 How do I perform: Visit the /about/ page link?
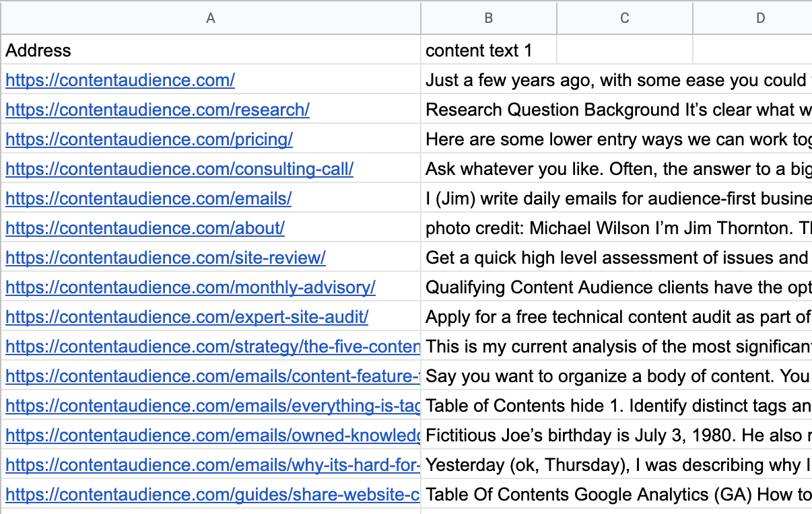click(145, 228)
